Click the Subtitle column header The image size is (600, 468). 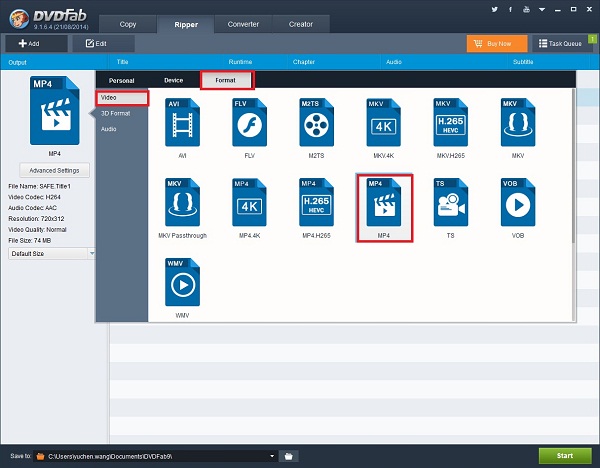point(523,62)
